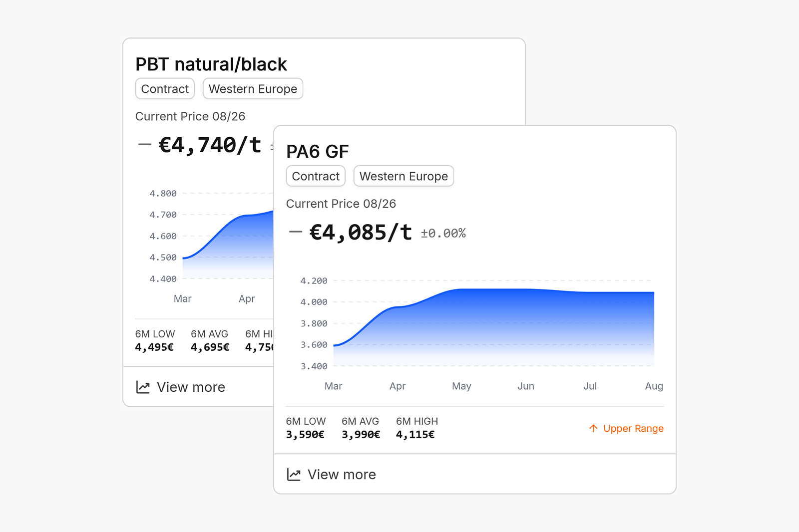Click the €4,740/t price value
Screen dimensions: 799x532
pyautogui.click(x=210, y=145)
